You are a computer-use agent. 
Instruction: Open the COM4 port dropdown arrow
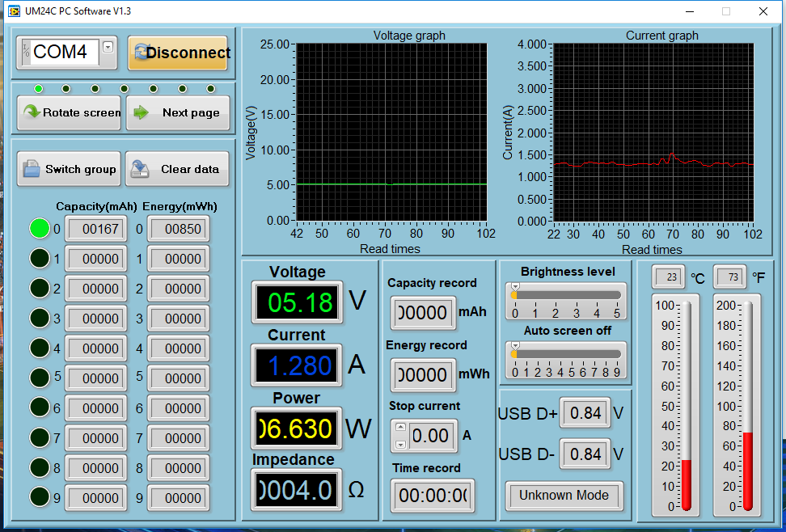click(x=108, y=47)
